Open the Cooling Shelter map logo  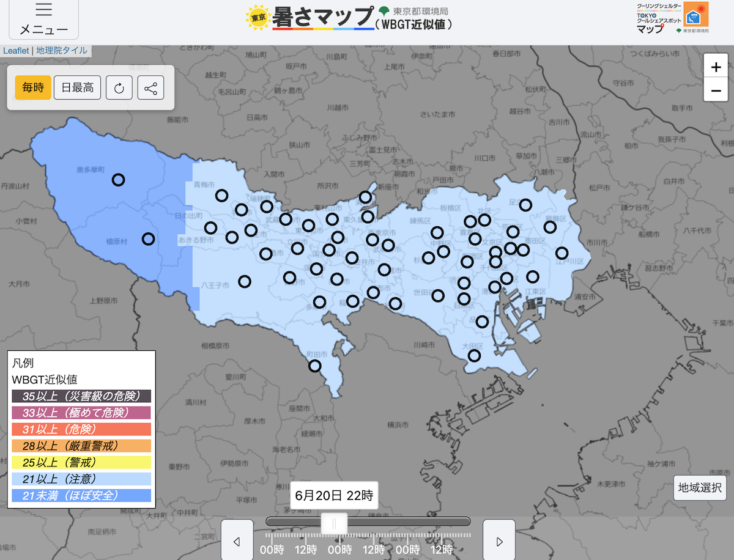(x=672, y=18)
